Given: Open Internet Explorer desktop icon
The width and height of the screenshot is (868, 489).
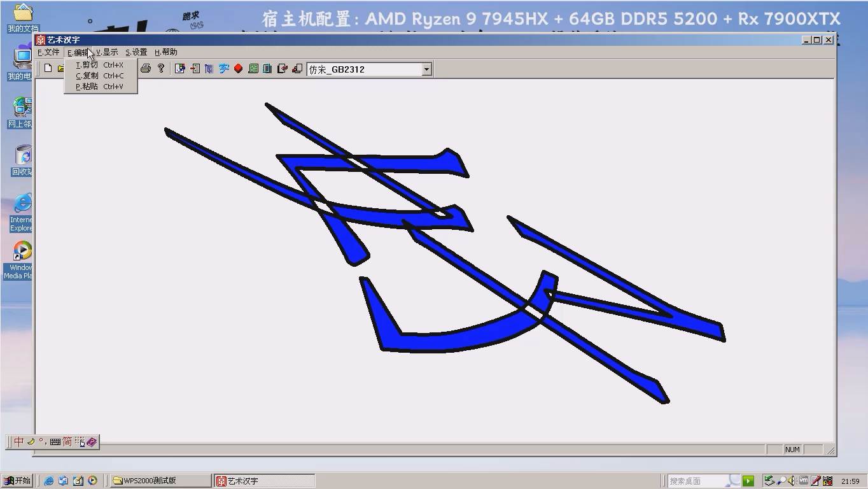Looking at the screenshot, I should click(22, 213).
